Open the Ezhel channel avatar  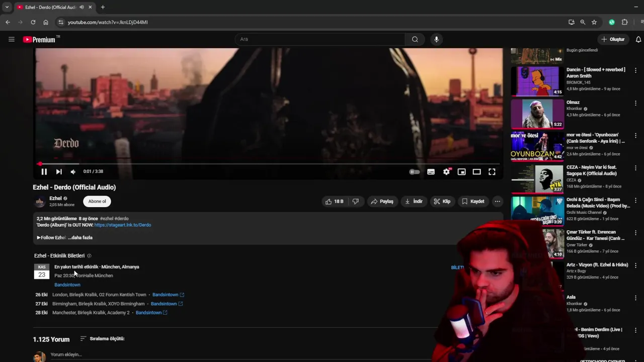pyautogui.click(x=40, y=202)
